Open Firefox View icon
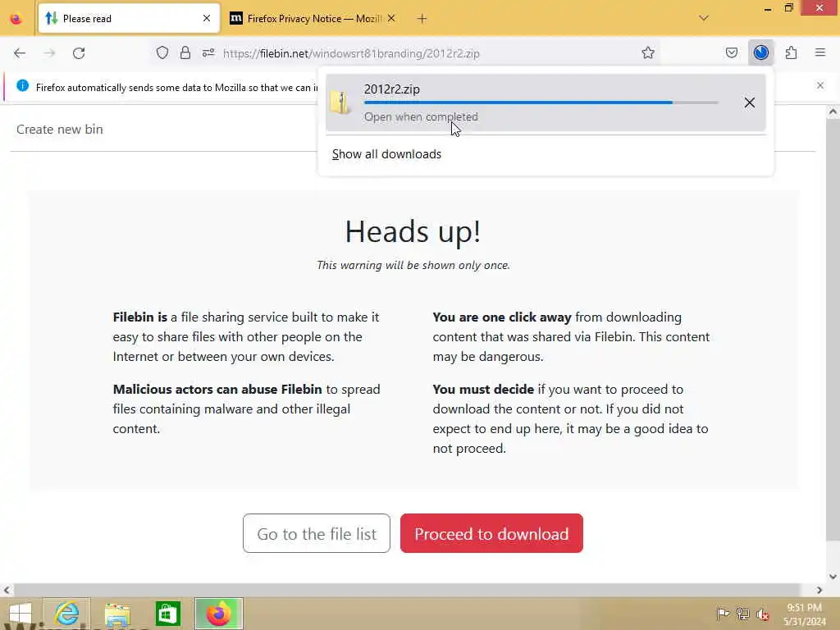Image resolution: width=840 pixels, height=630 pixels. coord(16,20)
